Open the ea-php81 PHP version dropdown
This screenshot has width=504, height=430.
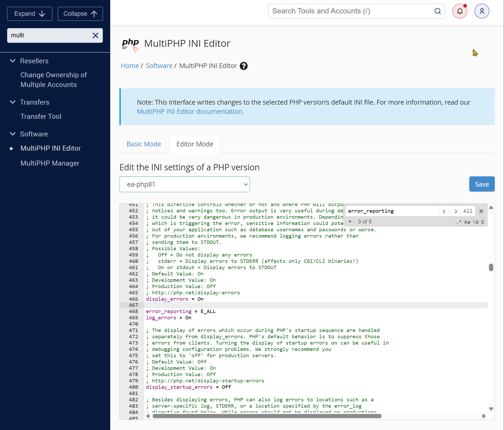pos(185,184)
